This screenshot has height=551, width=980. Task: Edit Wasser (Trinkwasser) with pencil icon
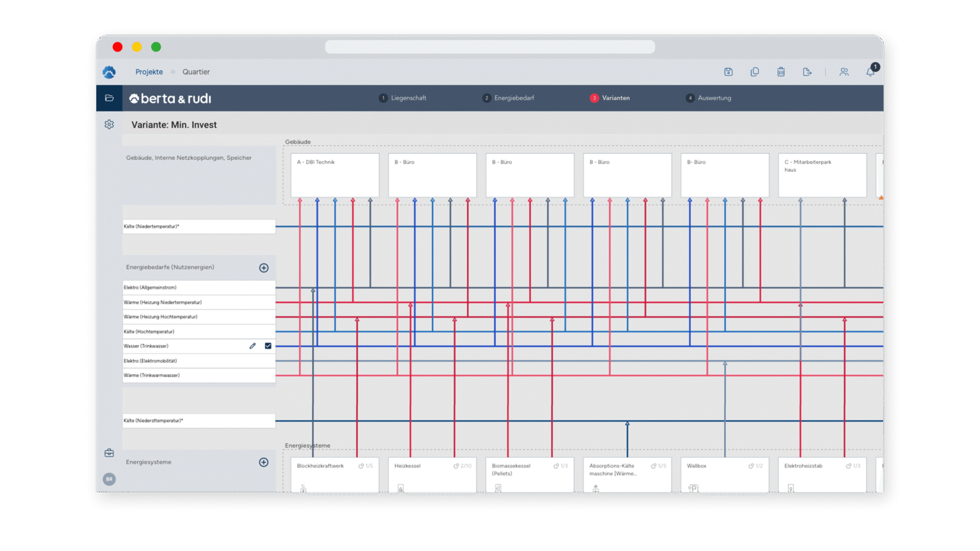click(253, 346)
